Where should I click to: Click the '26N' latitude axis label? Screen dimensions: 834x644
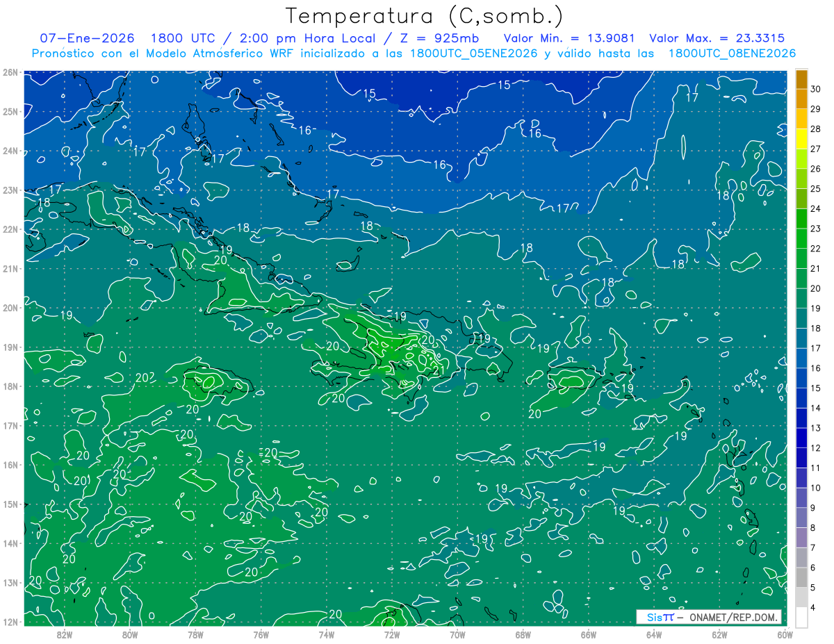(x=10, y=72)
